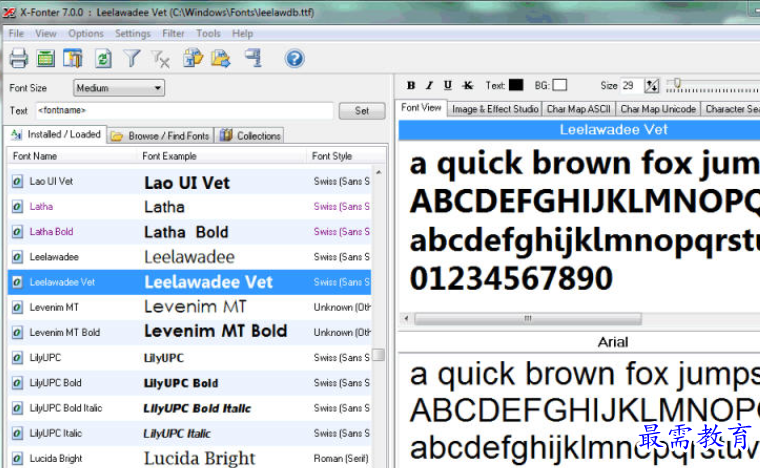Click the font list vertical scrollbar thumb
This screenshot has height=468, width=760.
379,355
